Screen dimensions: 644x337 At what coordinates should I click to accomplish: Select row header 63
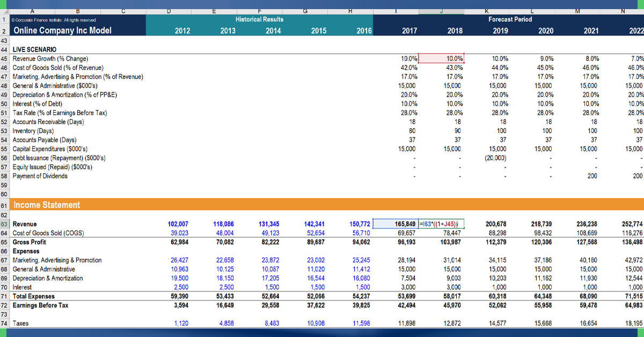[x=4, y=224]
